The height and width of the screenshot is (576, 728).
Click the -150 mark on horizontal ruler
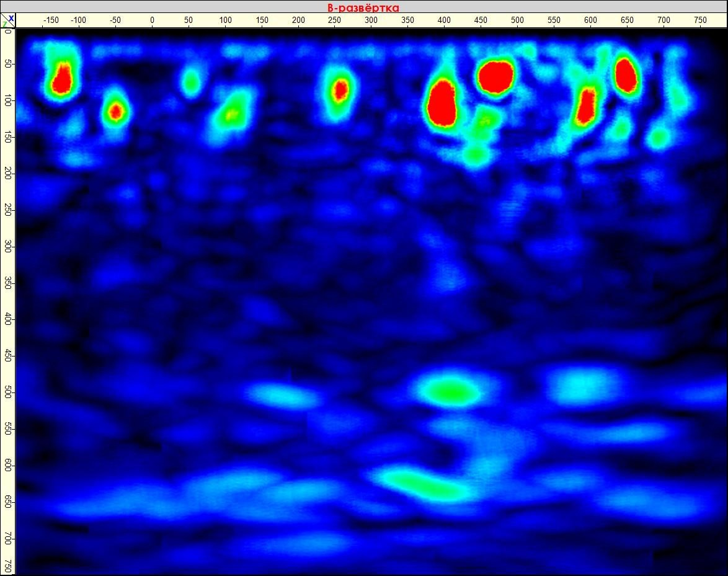click(x=52, y=19)
